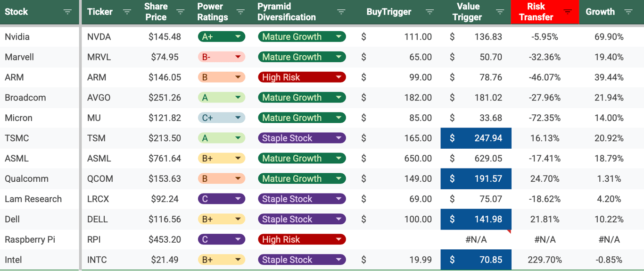Open the Growth column filter icon

point(628,12)
